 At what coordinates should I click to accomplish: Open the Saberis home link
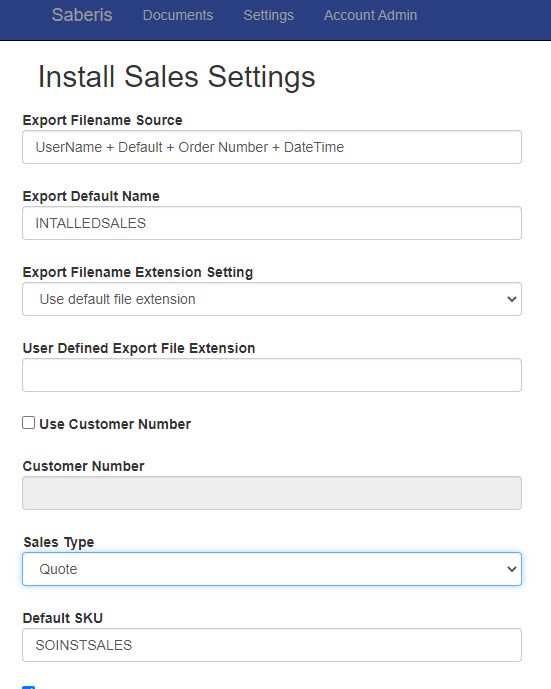pyautogui.click(x=82, y=15)
